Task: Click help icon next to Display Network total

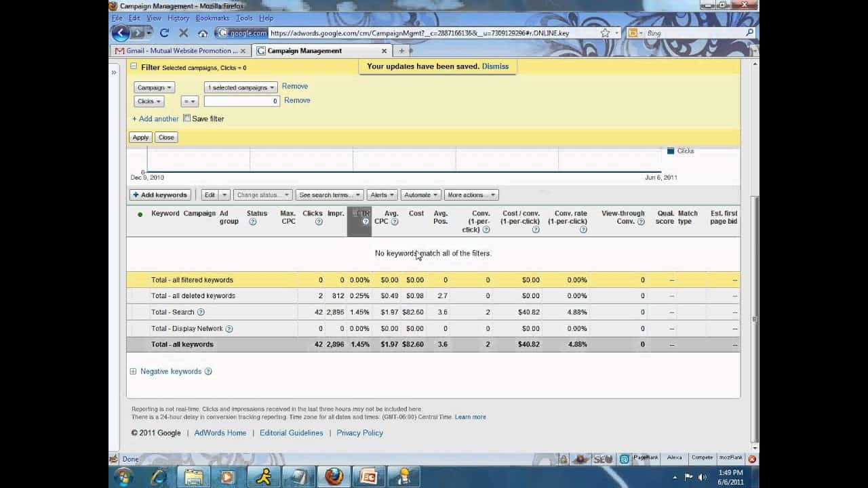Action: point(229,329)
